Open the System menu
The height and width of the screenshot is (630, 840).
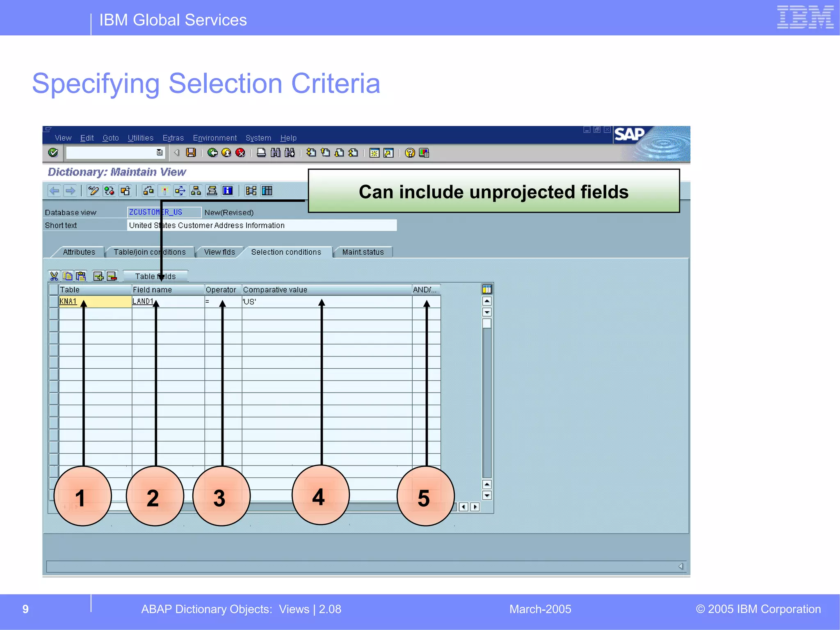[258, 138]
